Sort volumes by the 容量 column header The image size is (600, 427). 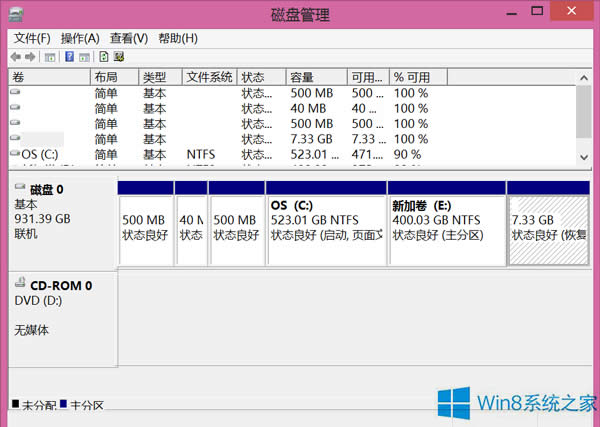click(315, 77)
